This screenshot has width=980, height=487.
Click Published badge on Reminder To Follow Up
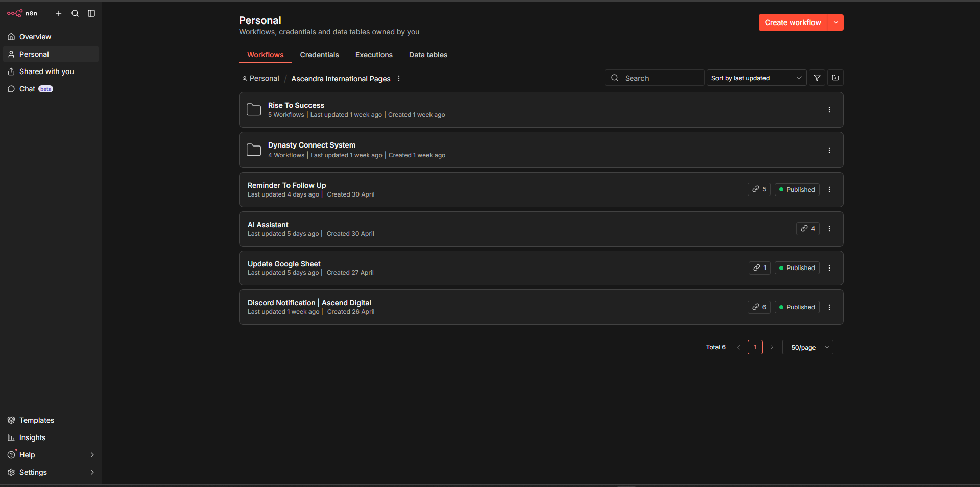(797, 189)
